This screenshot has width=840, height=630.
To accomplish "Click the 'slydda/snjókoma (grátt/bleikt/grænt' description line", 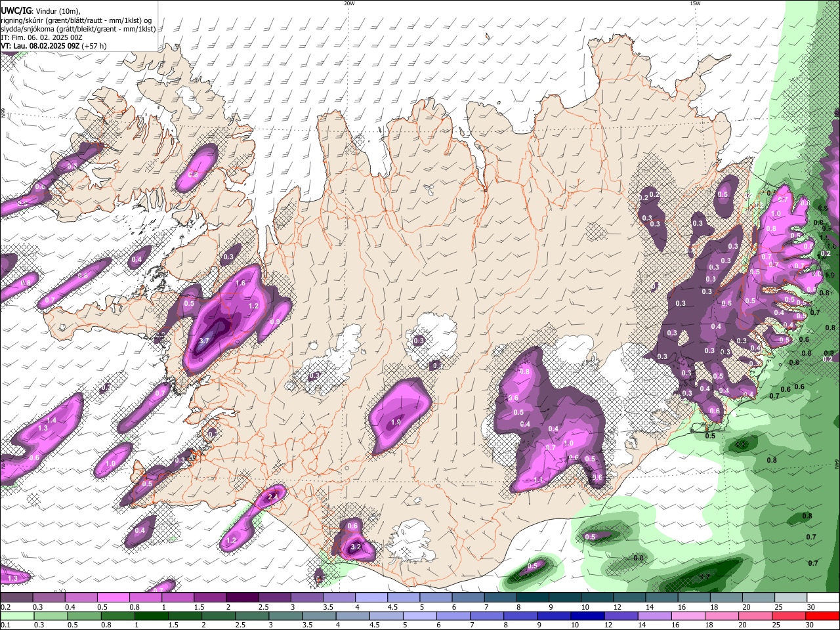I will point(78,28).
